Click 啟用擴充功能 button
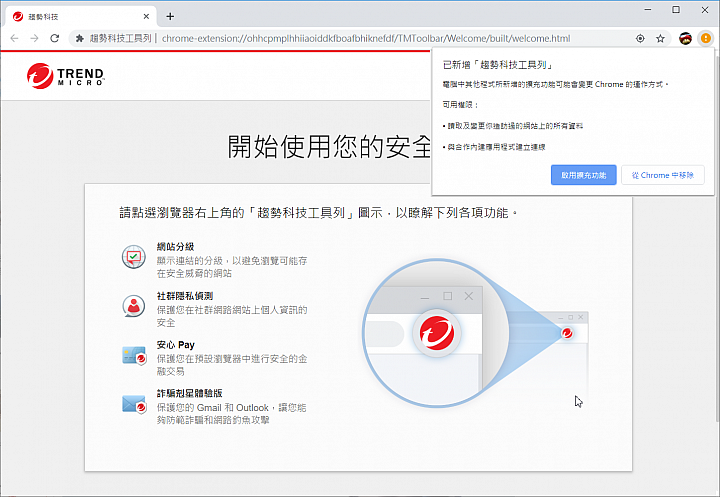The width and height of the screenshot is (720, 497). (584, 175)
